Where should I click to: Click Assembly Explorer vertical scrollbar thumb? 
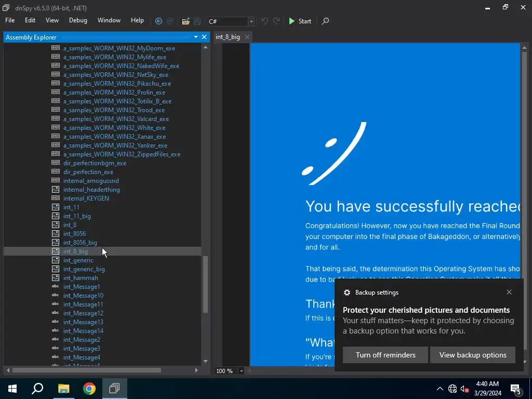coord(205,284)
